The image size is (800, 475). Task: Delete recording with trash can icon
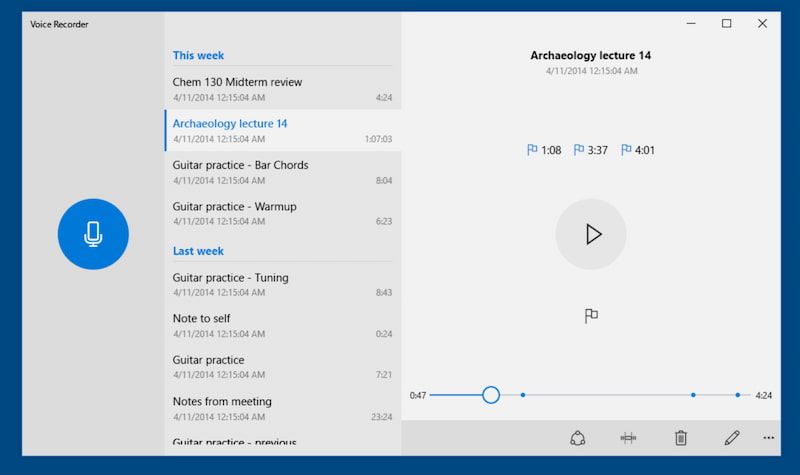(681, 438)
